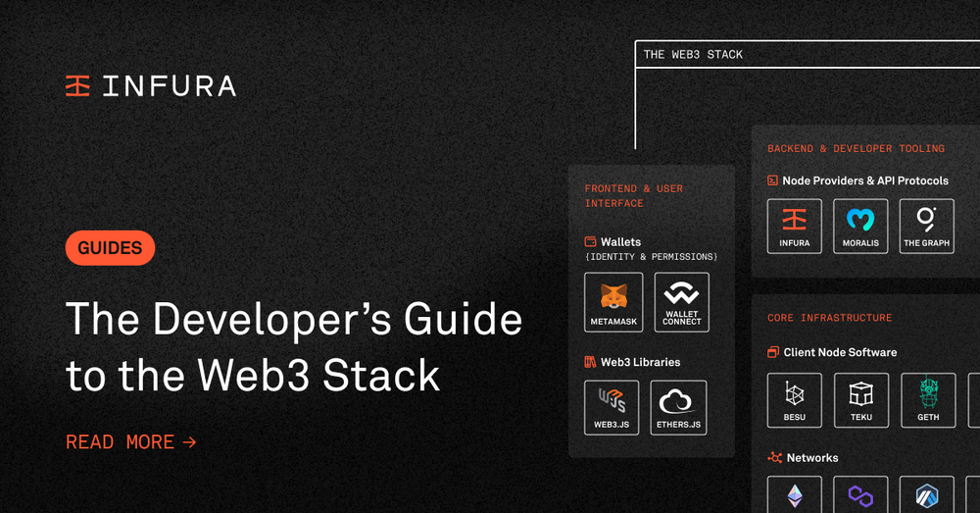Click the Developer's Guide headline

[x=293, y=347]
